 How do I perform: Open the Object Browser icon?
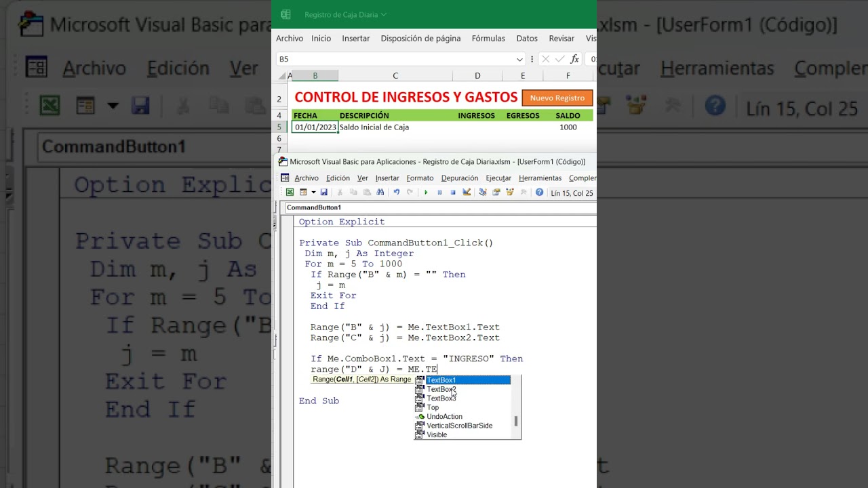510,192
